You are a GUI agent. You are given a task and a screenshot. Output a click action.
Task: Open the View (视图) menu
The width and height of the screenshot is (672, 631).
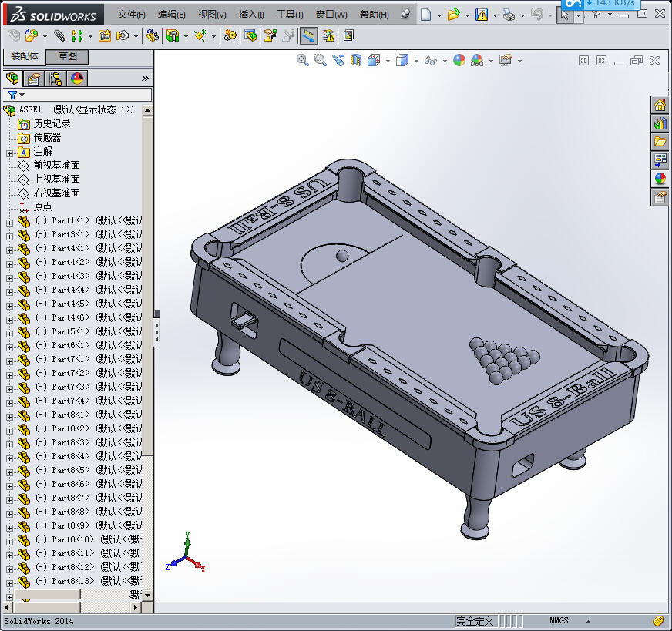pos(212,15)
